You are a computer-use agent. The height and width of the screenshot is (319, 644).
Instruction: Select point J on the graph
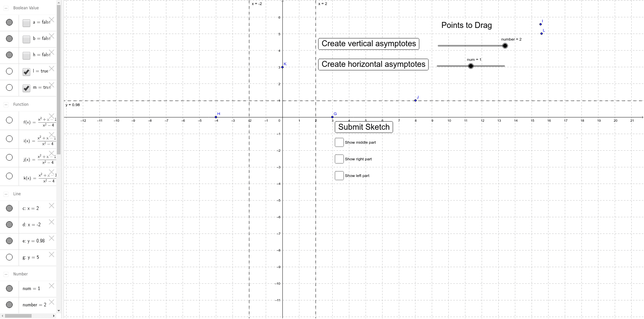415,100
